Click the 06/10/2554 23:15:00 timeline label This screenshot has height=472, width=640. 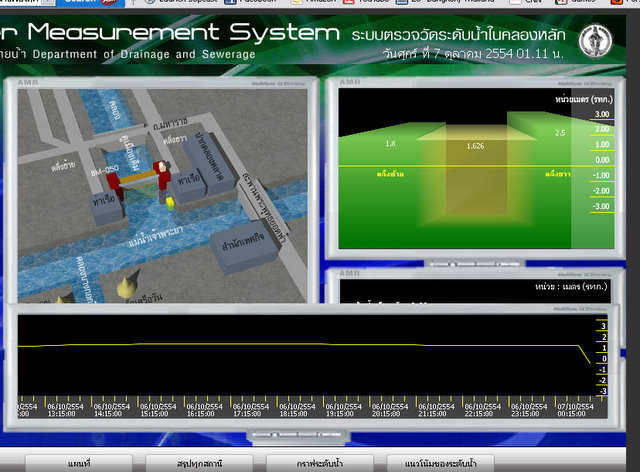(x=529, y=410)
